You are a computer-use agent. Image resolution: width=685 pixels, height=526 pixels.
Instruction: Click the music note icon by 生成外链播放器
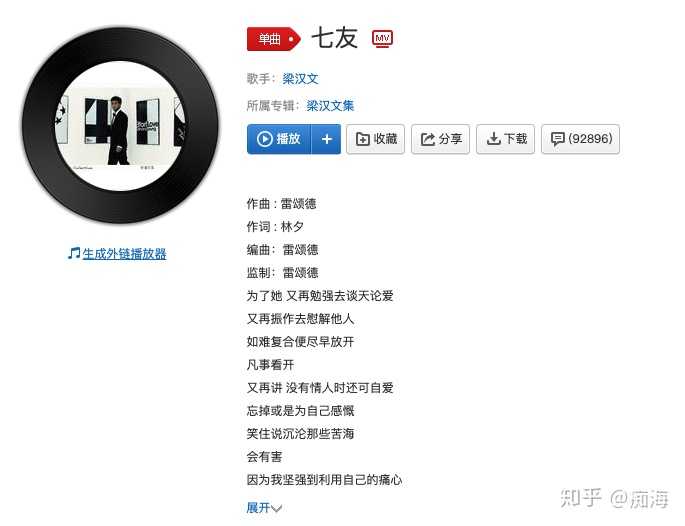click(x=74, y=253)
